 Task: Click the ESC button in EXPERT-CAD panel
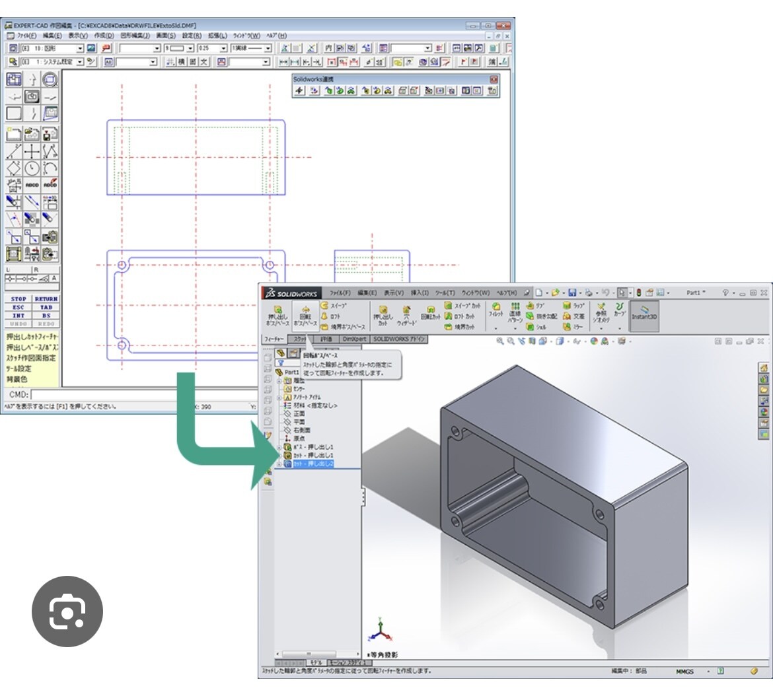18,307
